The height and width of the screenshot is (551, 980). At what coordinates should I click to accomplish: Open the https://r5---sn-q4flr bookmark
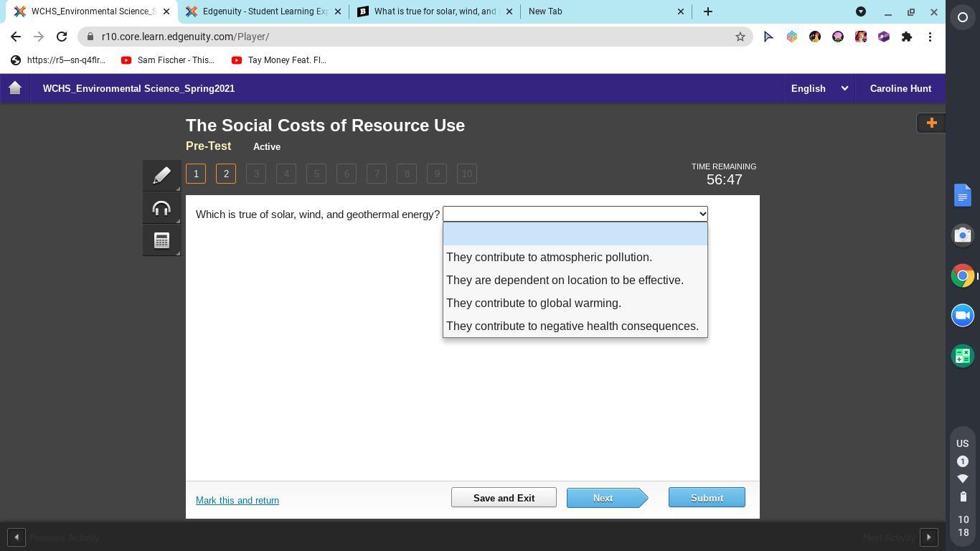(58, 60)
